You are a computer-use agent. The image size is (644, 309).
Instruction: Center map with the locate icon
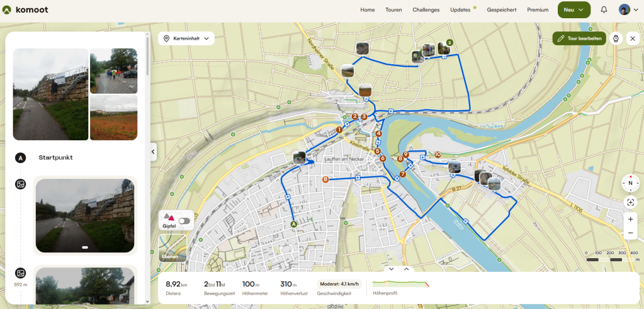[x=630, y=202]
